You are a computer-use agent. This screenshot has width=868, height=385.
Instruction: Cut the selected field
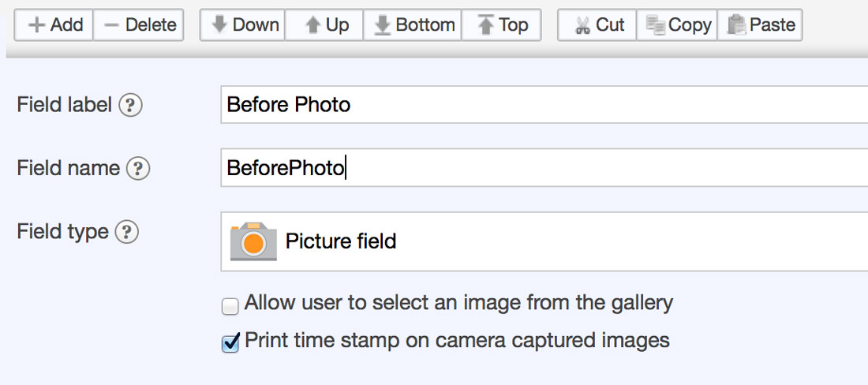coord(597,25)
